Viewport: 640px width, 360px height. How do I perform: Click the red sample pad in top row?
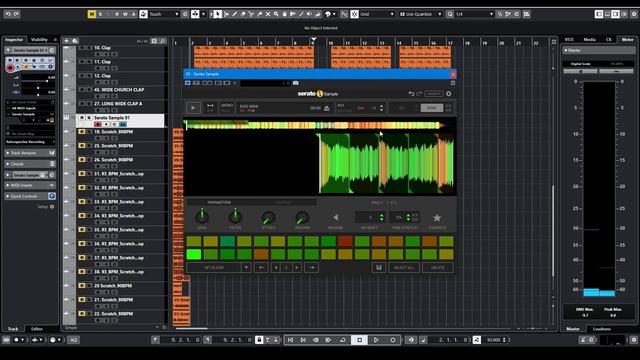point(345,242)
